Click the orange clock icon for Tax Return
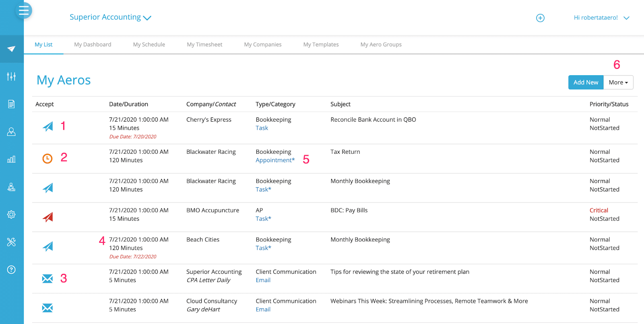Viewport: 644px width, 324px height. tap(47, 159)
